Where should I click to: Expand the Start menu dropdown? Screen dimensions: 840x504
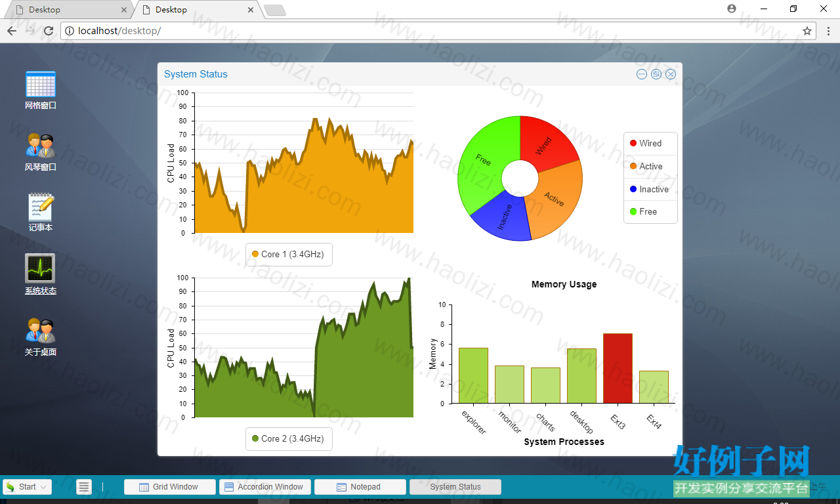point(28,487)
